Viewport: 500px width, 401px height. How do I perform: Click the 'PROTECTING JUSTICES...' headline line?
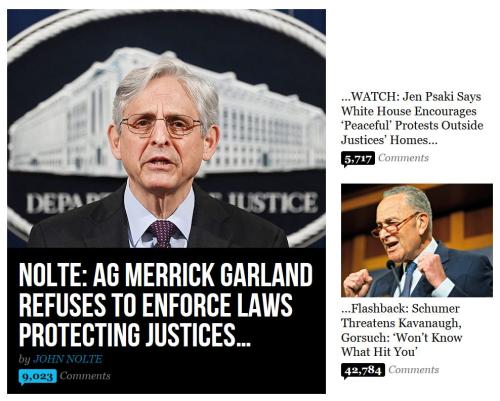pyautogui.click(x=134, y=335)
